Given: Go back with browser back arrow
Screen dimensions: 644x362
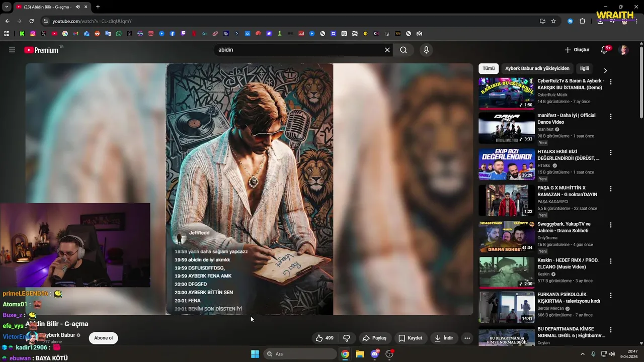Looking at the screenshot, I should (x=7, y=21).
